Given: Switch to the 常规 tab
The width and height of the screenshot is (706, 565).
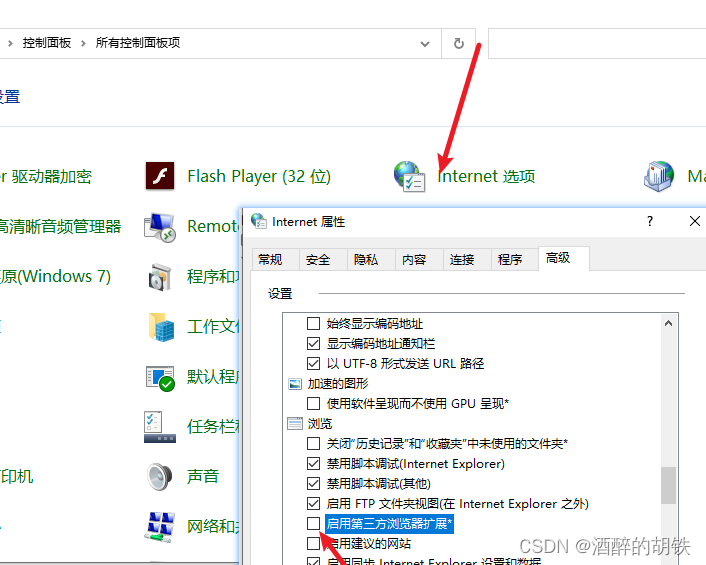Looking at the screenshot, I should click(x=275, y=260).
